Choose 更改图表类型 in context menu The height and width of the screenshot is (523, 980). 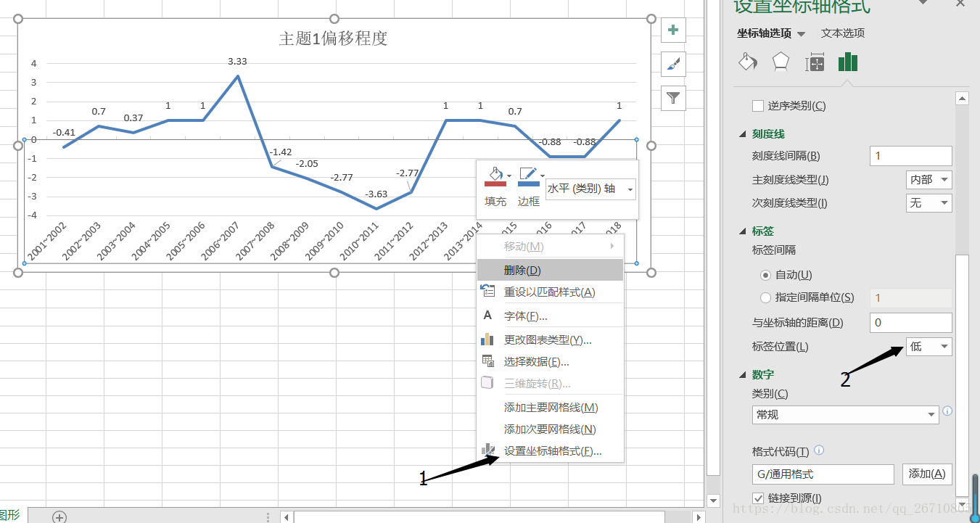pyautogui.click(x=550, y=340)
